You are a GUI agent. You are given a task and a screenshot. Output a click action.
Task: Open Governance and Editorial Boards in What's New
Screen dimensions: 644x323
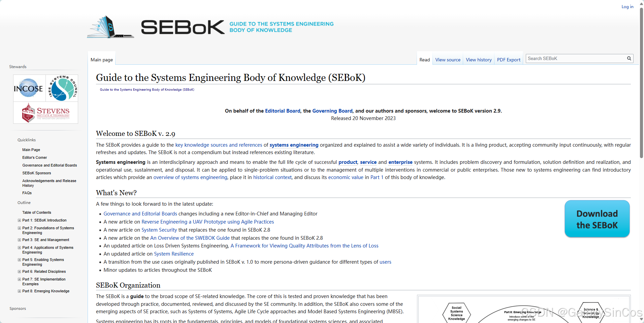pos(140,214)
